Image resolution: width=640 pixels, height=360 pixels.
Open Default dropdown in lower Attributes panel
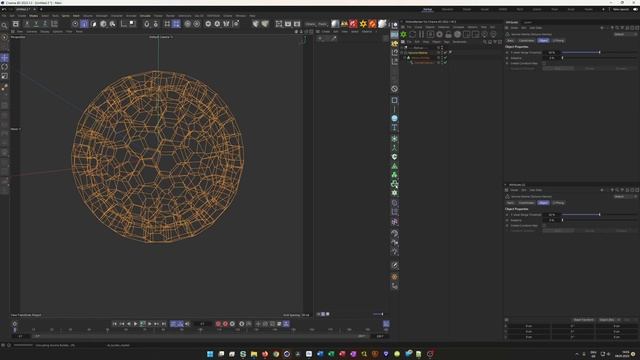tap(625, 196)
